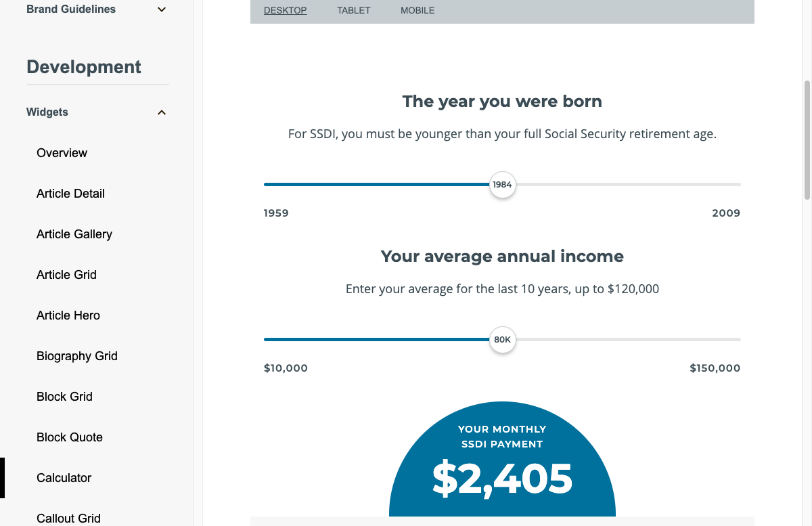Viewport: 812px width, 526px height.
Task: Expand the Development section
Action: pyautogui.click(x=83, y=67)
